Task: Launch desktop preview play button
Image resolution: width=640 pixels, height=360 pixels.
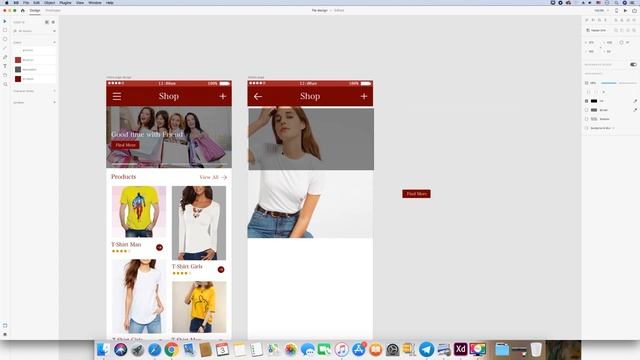Action: [x=625, y=10]
